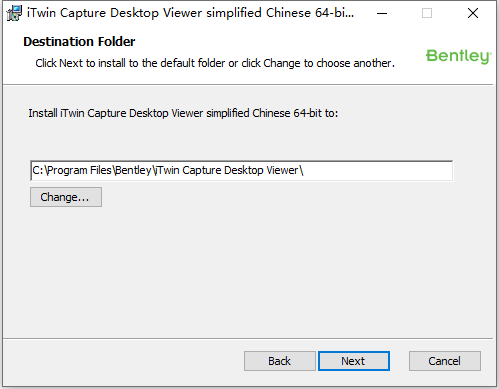This screenshot has height=389, width=499.
Task: Go Back to the previous installer step
Action: pos(279,361)
